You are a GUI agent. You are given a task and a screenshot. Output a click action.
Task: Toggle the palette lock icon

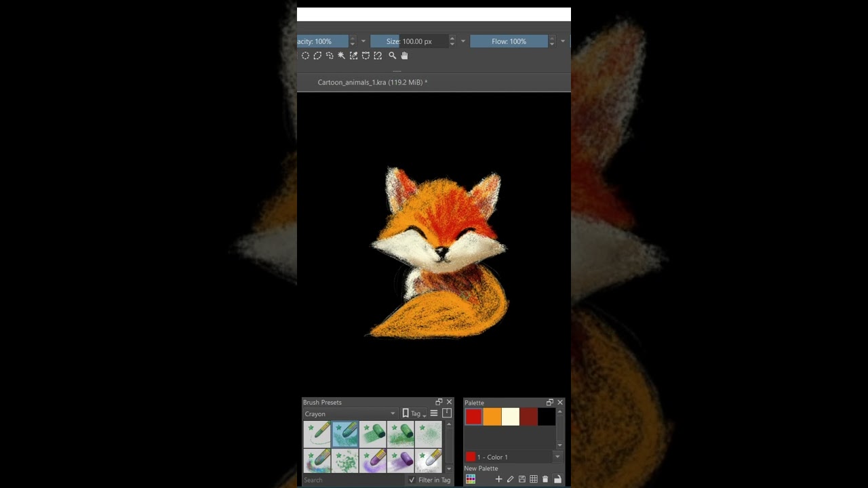557,479
